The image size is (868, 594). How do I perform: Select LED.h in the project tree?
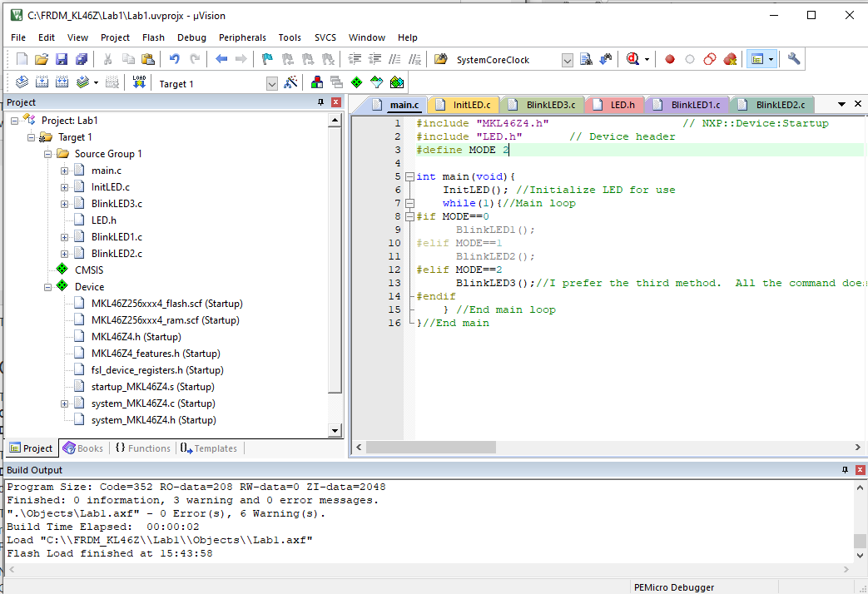click(x=103, y=220)
